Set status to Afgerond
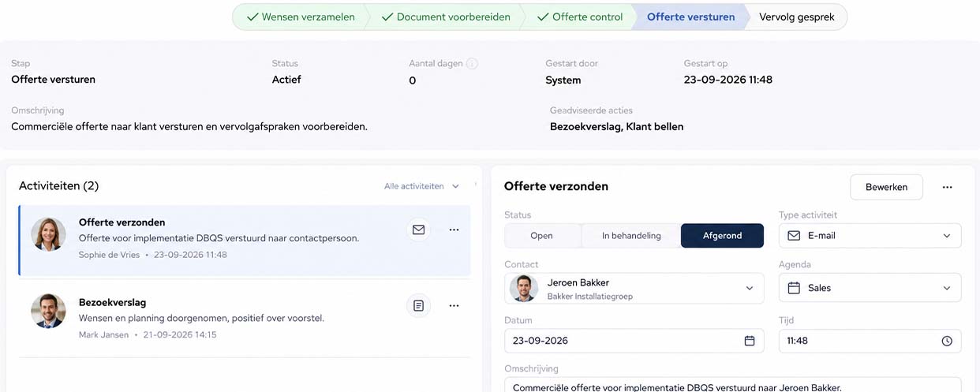 coord(722,236)
